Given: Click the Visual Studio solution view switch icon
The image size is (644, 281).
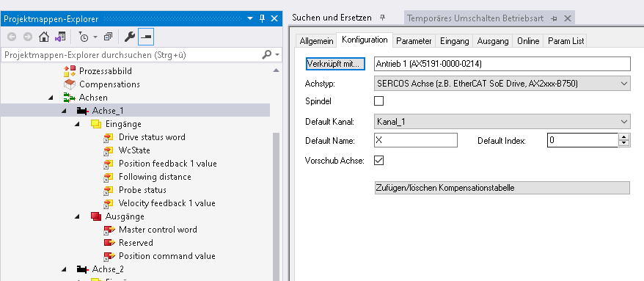Looking at the screenshot, I should (x=60, y=37).
